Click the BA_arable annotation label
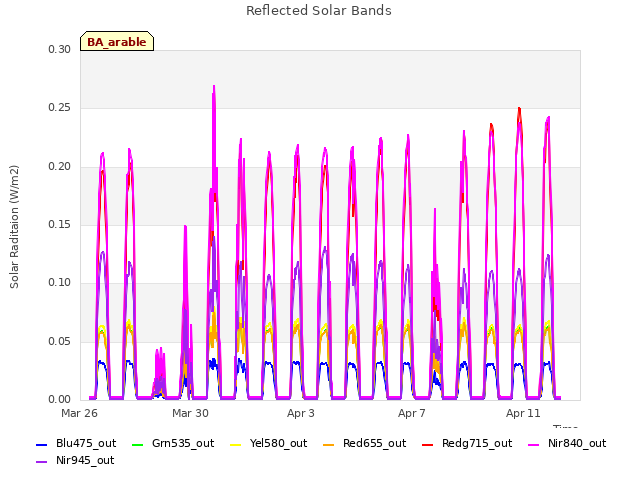 (x=117, y=41)
